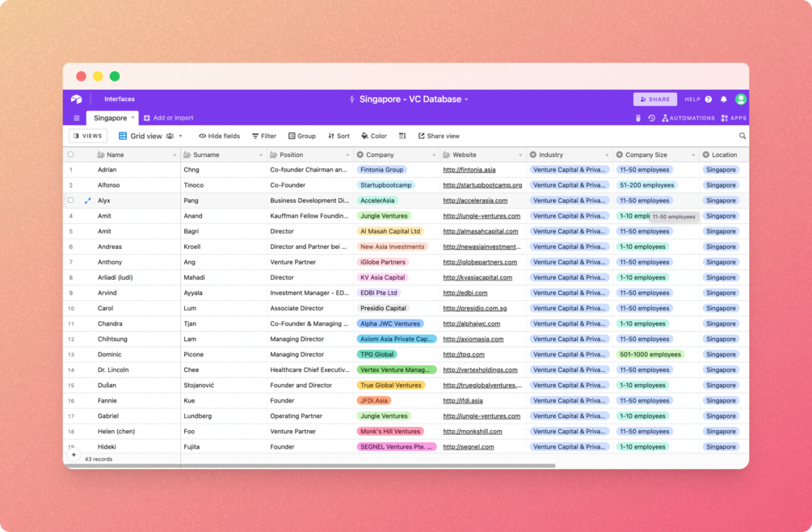Screen dimensions: 812x532
Task: Open the trash bin icon
Action: pyautogui.click(x=638, y=118)
